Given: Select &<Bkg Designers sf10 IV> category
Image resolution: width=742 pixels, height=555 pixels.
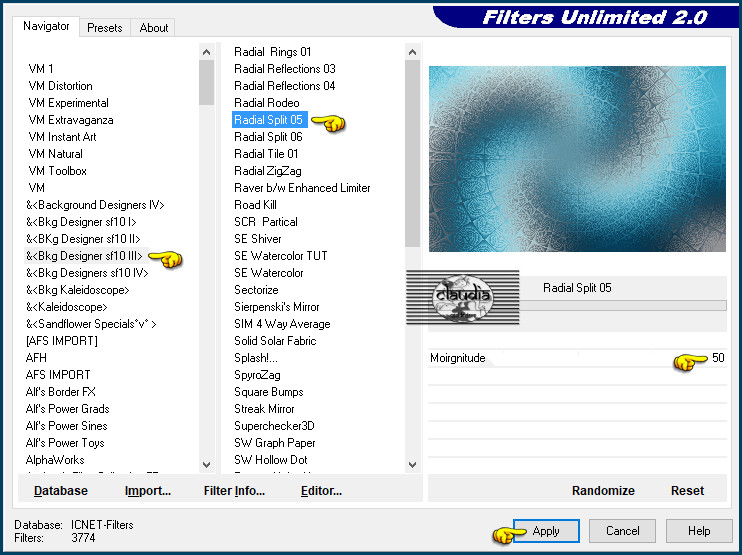Looking at the screenshot, I should [87, 273].
